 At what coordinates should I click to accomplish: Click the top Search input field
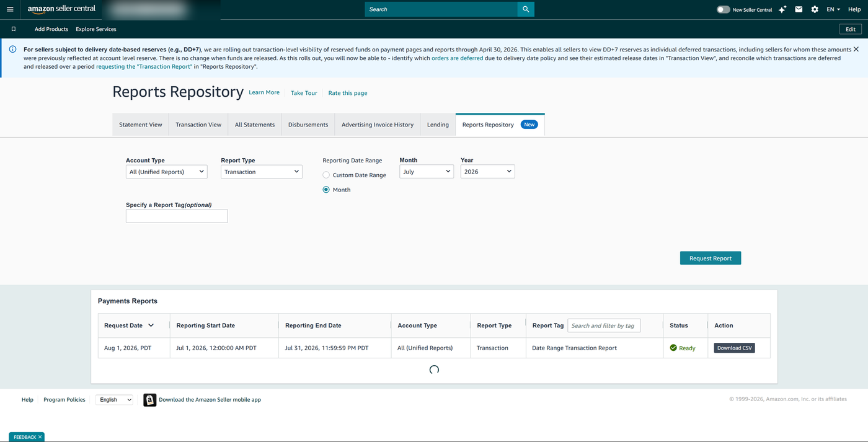coord(441,9)
